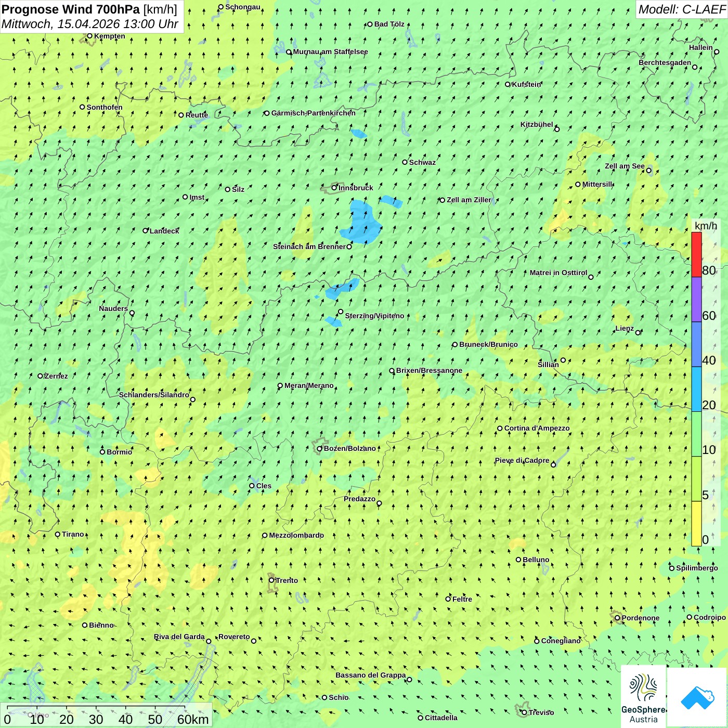Click the Tirano city marker
Screen dimensions: 728x728
[x=58, y=534]
